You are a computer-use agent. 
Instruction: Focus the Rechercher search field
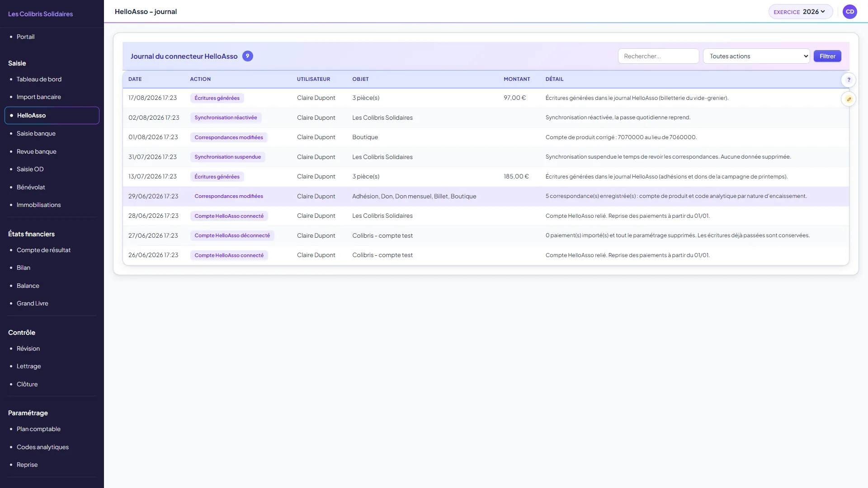coord(658,56)
